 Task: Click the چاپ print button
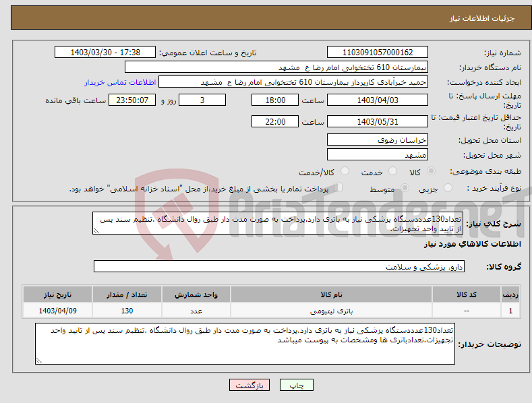pos(296,385)
